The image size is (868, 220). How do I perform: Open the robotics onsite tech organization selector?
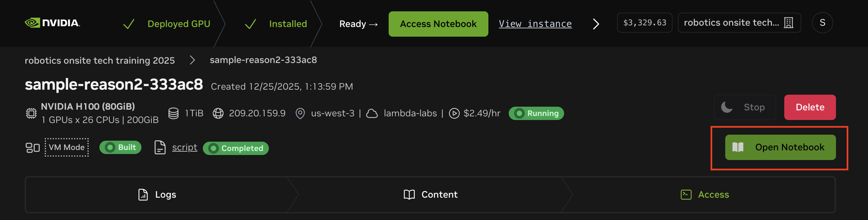click(x=739, y=23)
